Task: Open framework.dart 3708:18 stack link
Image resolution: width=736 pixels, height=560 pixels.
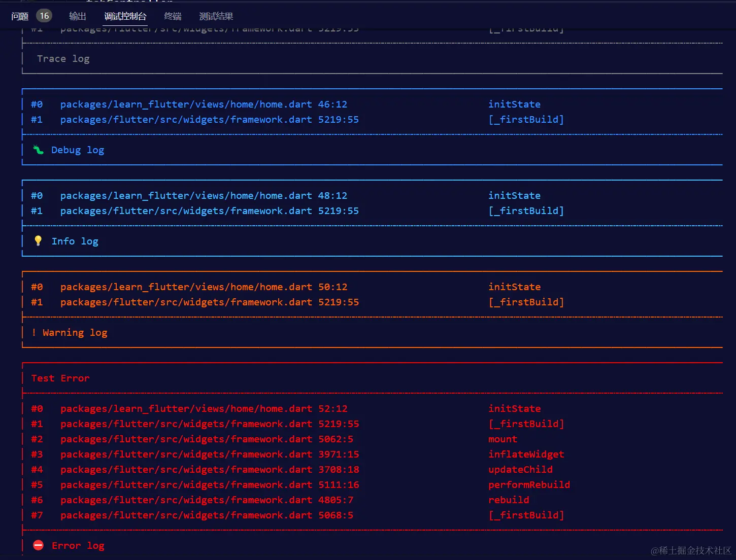Action: point(210,469)
